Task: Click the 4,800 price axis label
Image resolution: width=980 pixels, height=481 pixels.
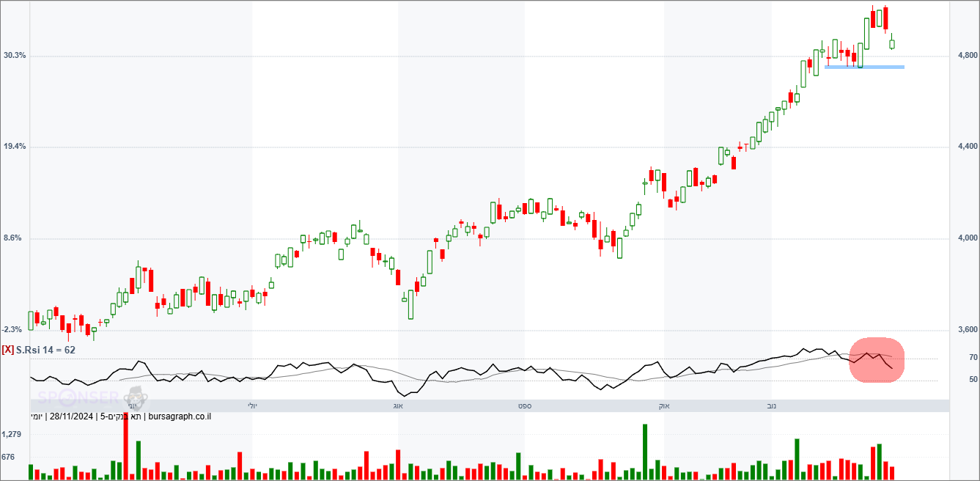Action: click(967, 56)
